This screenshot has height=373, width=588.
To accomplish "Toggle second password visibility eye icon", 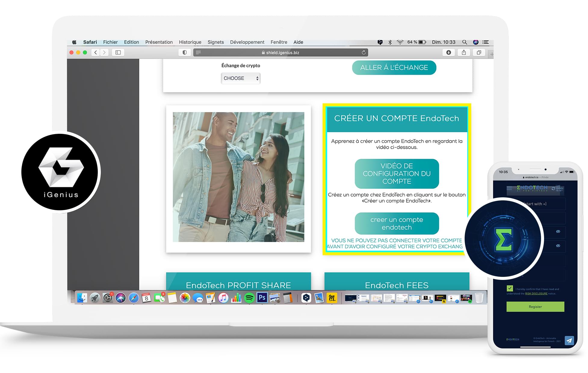I will (558, 246).
